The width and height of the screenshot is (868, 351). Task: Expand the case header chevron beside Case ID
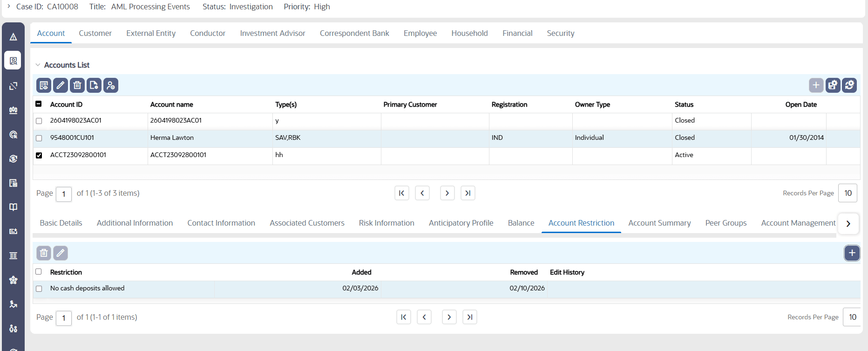pyautogui.click(x=8, y=7)
